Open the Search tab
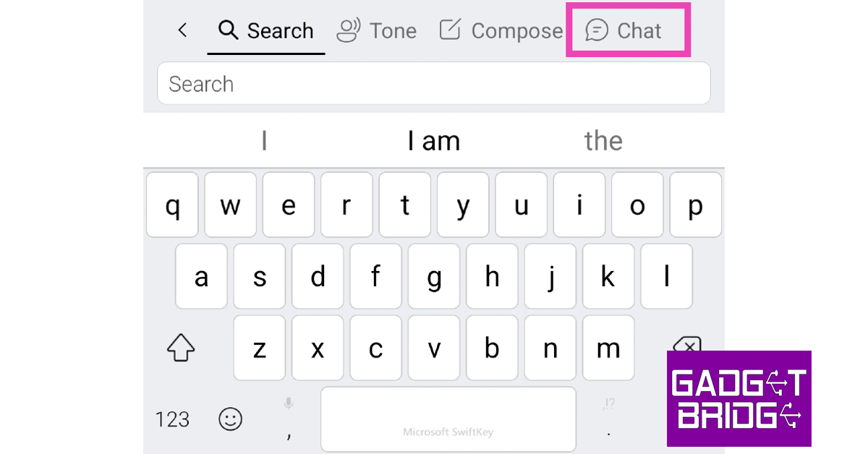 pos(266,31)
